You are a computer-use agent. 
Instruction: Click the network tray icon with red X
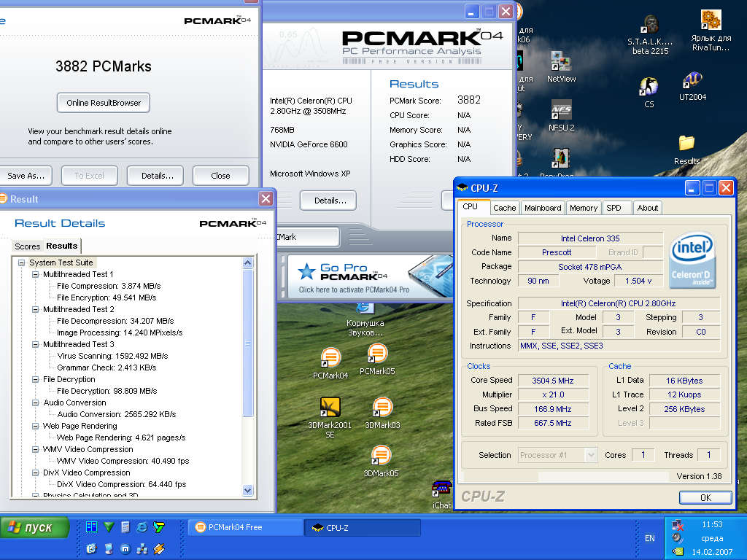tap(678, 525)
